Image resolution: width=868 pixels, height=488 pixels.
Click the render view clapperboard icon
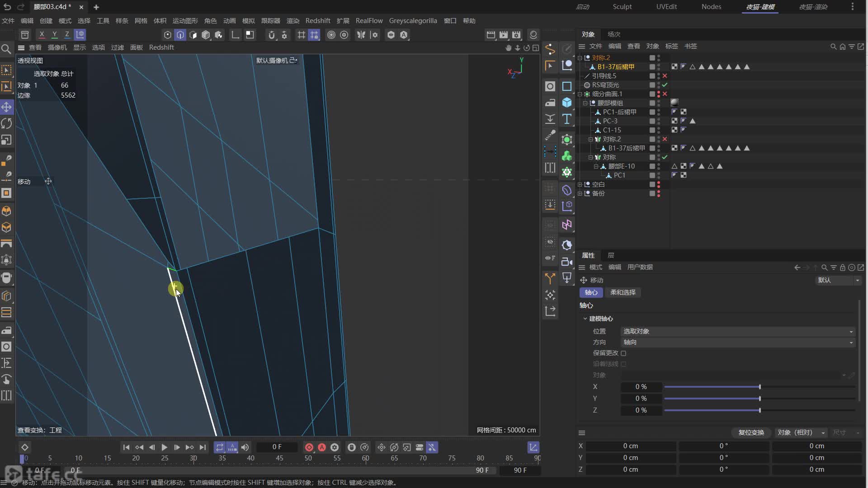491,35
